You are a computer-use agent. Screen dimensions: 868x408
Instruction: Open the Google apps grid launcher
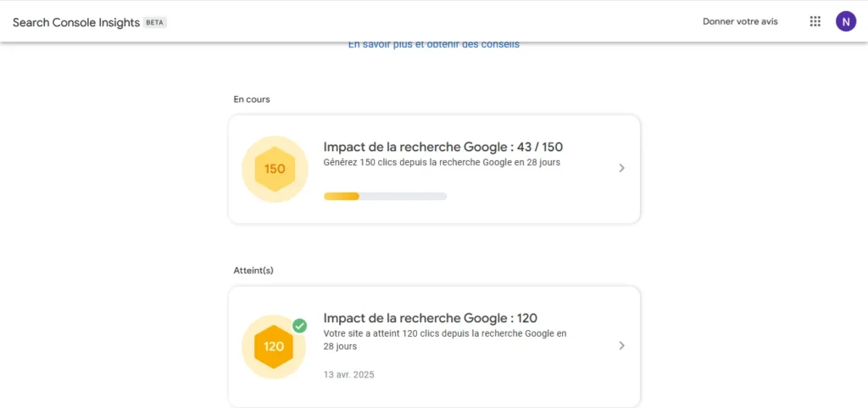click(x=815, y=21)
